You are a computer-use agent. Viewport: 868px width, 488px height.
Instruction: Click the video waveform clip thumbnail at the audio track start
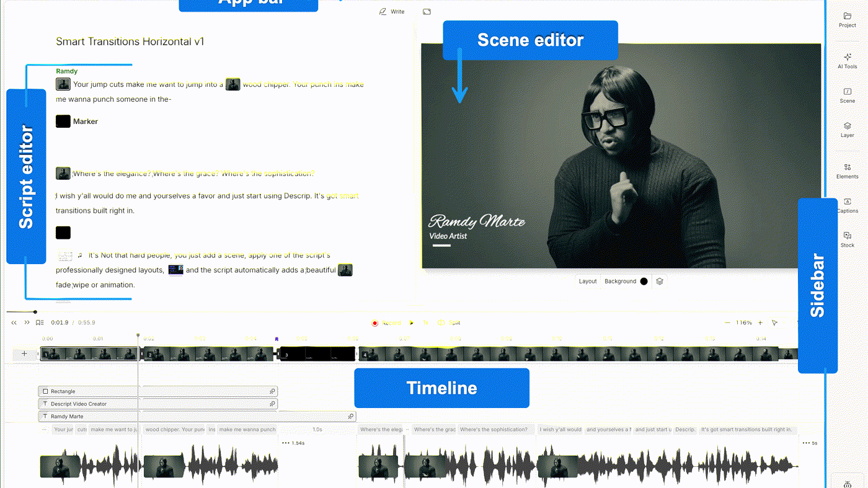60,467
